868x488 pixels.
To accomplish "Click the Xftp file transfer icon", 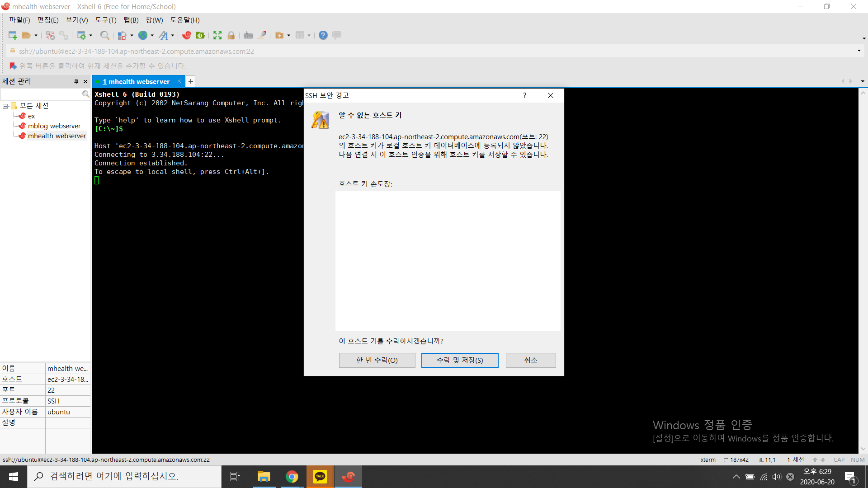I will [200, 35].
